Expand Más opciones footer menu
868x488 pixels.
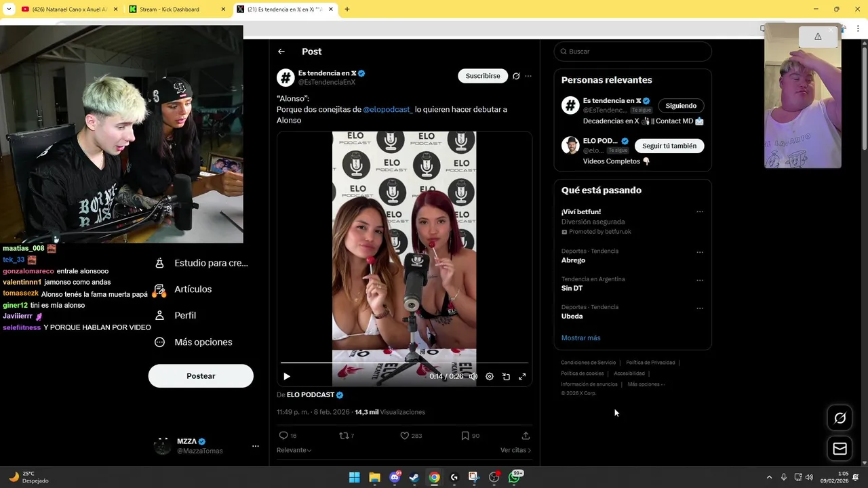[x=646, y=384]
